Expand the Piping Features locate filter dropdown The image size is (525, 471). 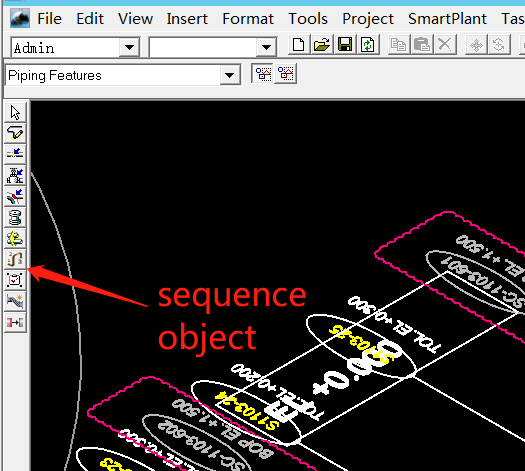point(230,75)
